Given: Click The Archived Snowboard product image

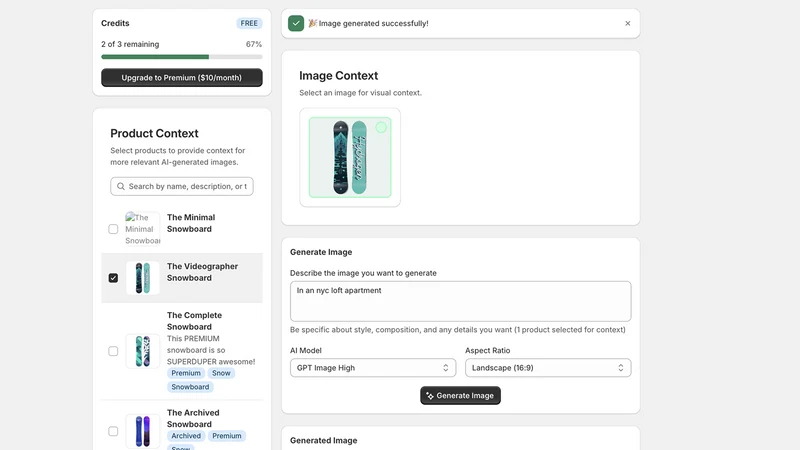Looking at the screenshot, I should coord(143,431).
